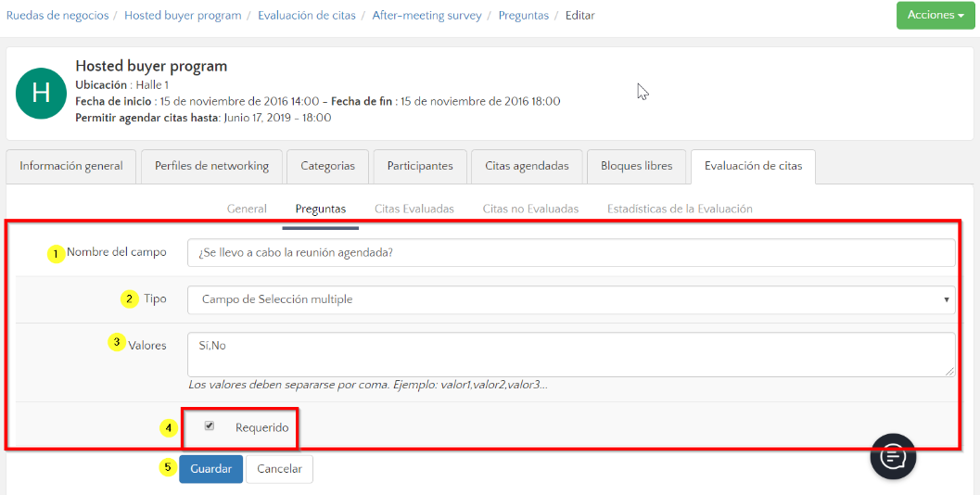Click the Cancelar button
The image size is (980, 495).
279,469
